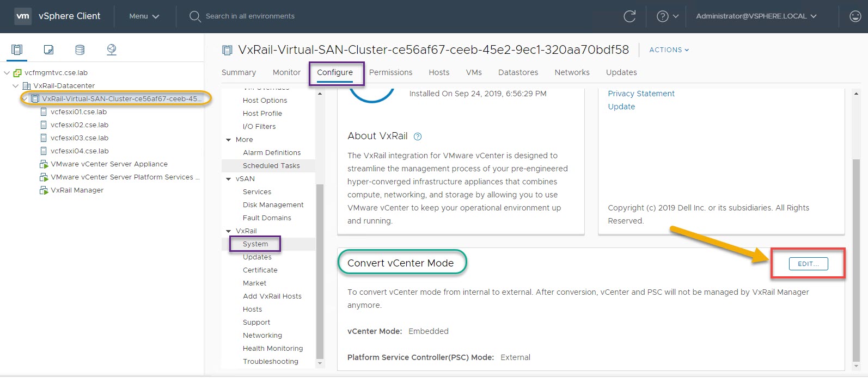This screenshot has height=378, width=868.
Task: Click the EDIT button for vCenter Mode
Action: 808,264
